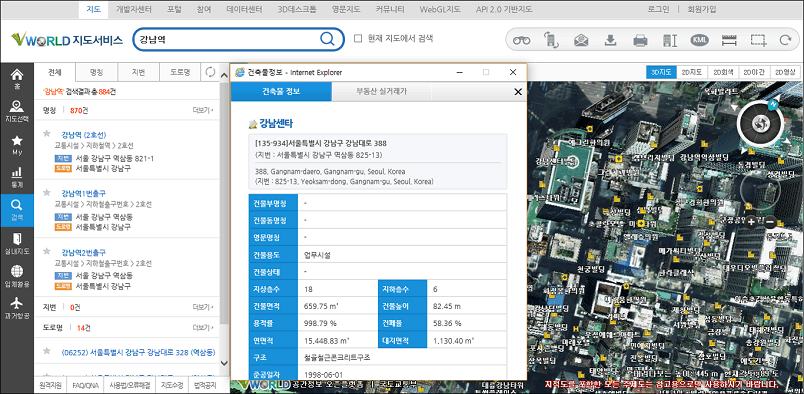The image size is (804, 394).
Task: Switch map to 2D야간 mode
Action: [754, 72]
